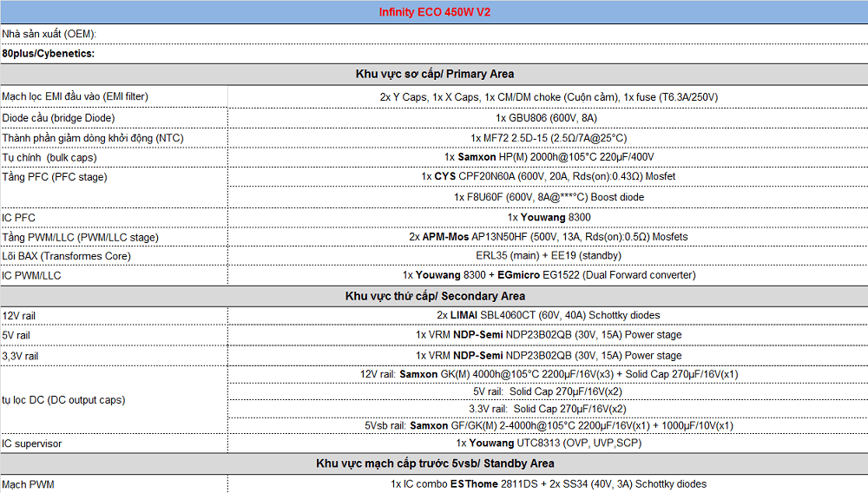The height and width of the screenshot is (493, 868).
Task: Select the Youwang UTC8313 (OVP, UVP,SCP) cell
Action: (x=548, y=444)
